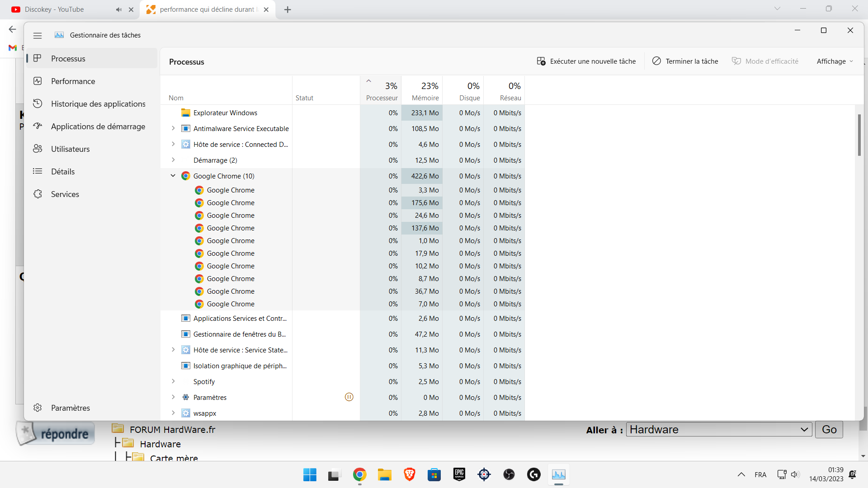Open the Services section
This screenshot has height=488, width=868.
92,194
